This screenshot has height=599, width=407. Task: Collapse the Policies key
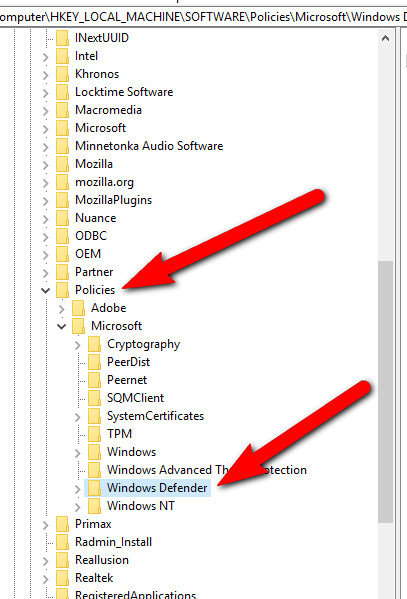(45, 290)
